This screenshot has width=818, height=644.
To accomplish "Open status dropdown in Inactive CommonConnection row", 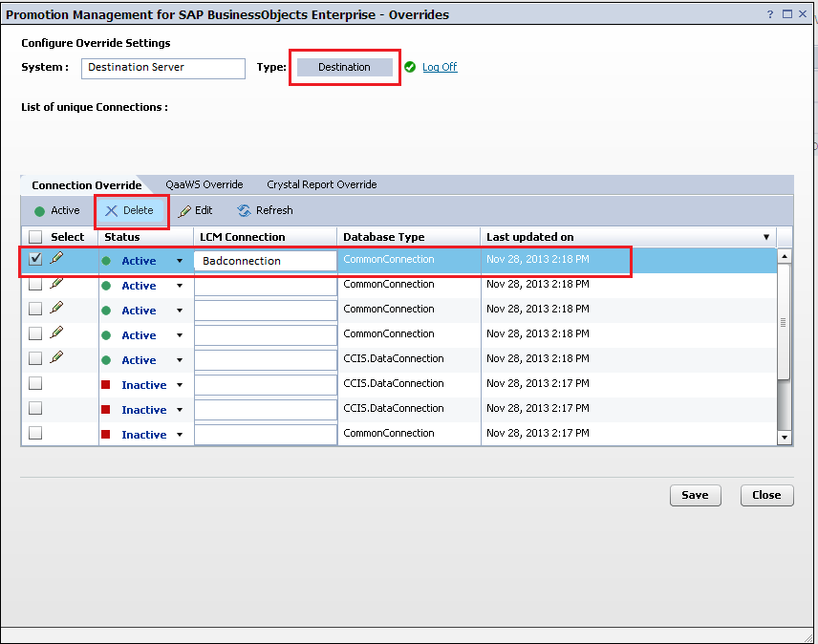I will pyautogui.click(x=180, y=435).
